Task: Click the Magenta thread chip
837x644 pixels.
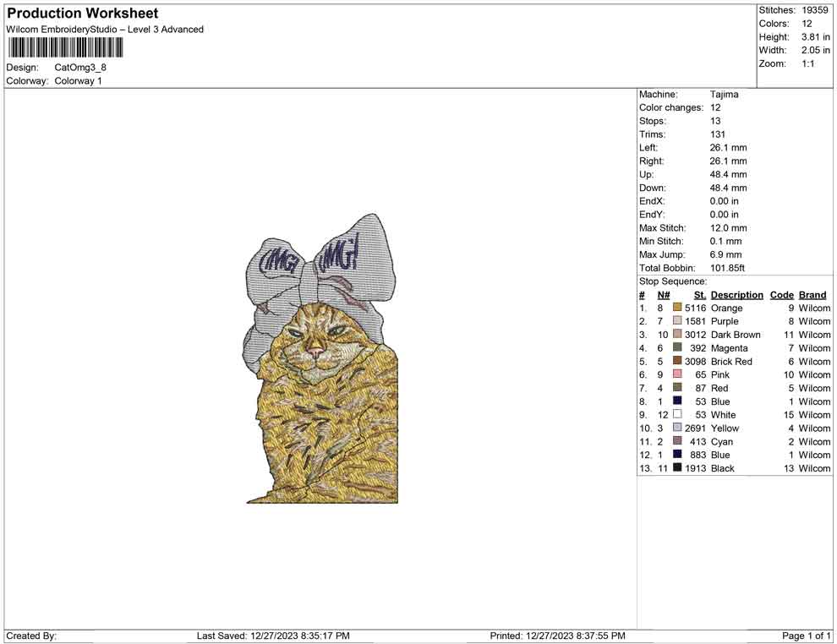Action: pos(676,348)
